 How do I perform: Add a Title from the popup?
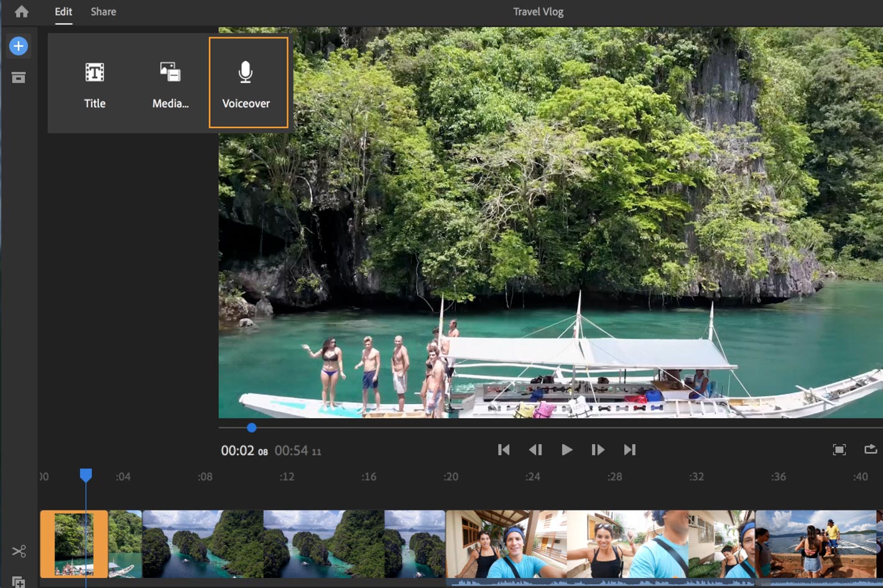coord(95,85)
